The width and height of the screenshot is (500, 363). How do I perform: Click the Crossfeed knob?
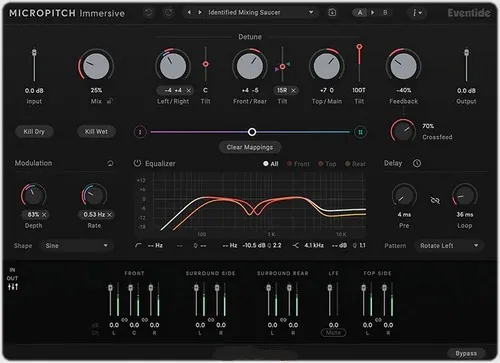[x=403, y=131]
